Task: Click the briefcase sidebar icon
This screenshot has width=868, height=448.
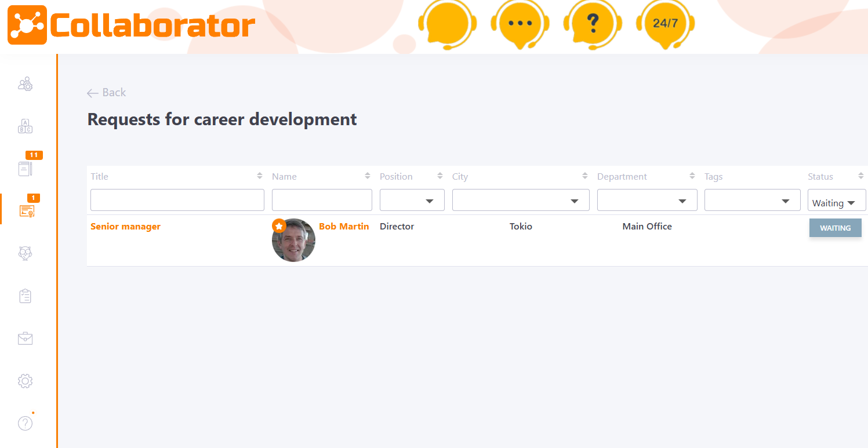Action: pos(25,338)
